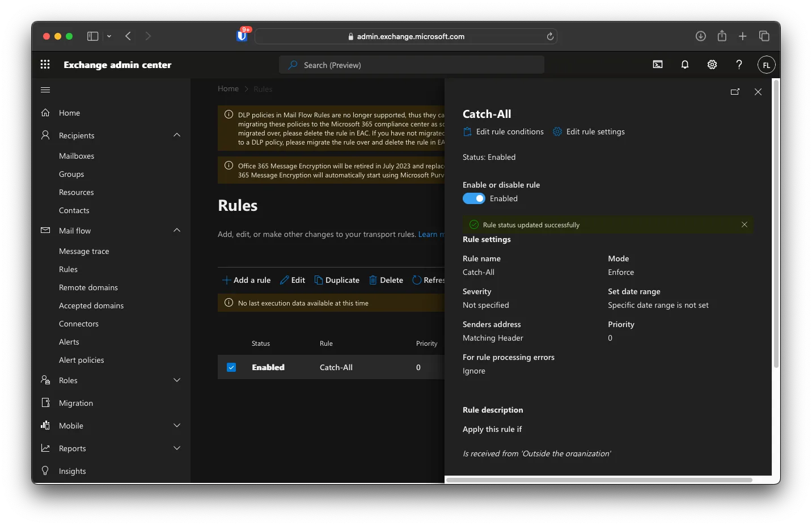Open a new Safari tab
Viewport: 812px width, 526px height.
[x=742, y=36]
